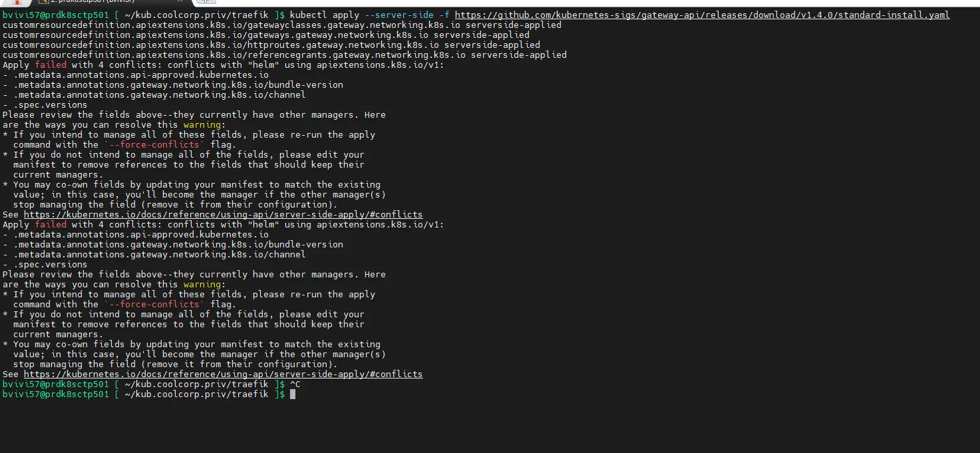This screenshot has width=980, height=453.
Task: Click the terminal cursor at the last prompt
Action: click(293, 394)
